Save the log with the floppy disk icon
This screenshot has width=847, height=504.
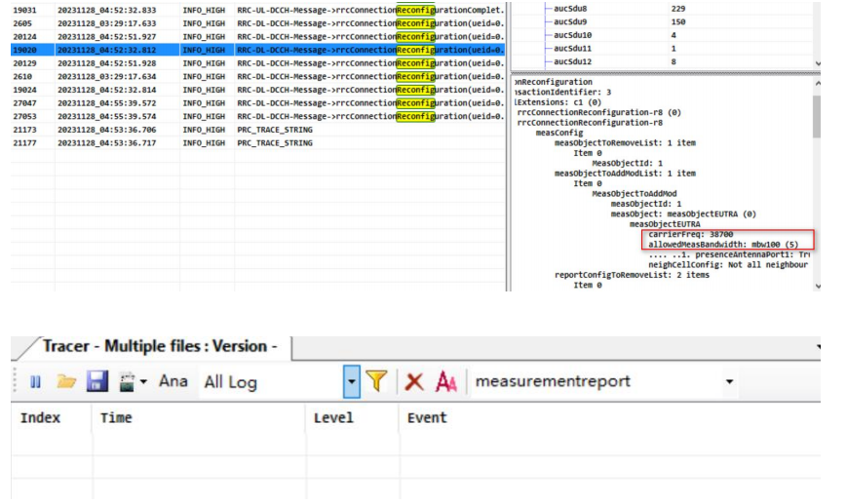(96, 382)
